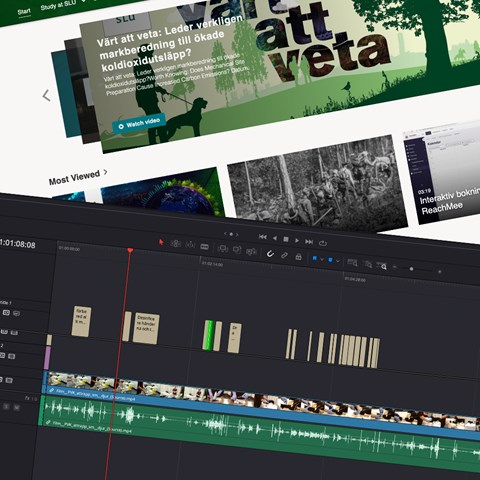Click the zoom out minus icon
Viewport: 480px width, 480px height.
click(395, 267)
